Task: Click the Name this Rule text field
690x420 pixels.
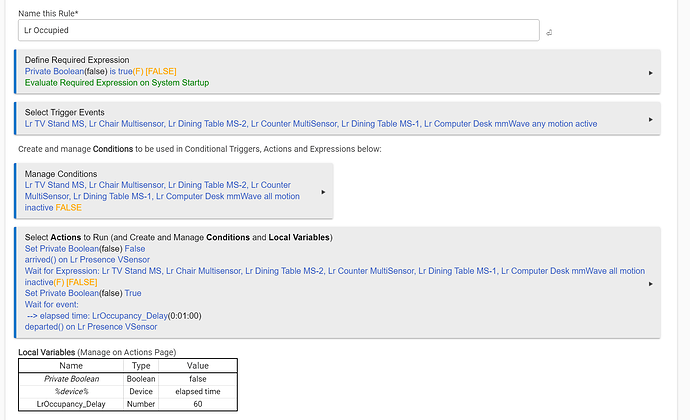Action: coord(280,31)
